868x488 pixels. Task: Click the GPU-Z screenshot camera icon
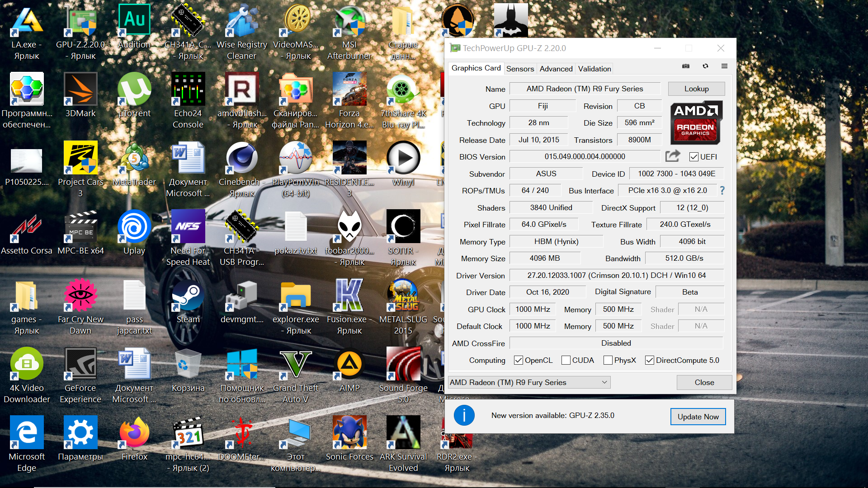point(686,66)
